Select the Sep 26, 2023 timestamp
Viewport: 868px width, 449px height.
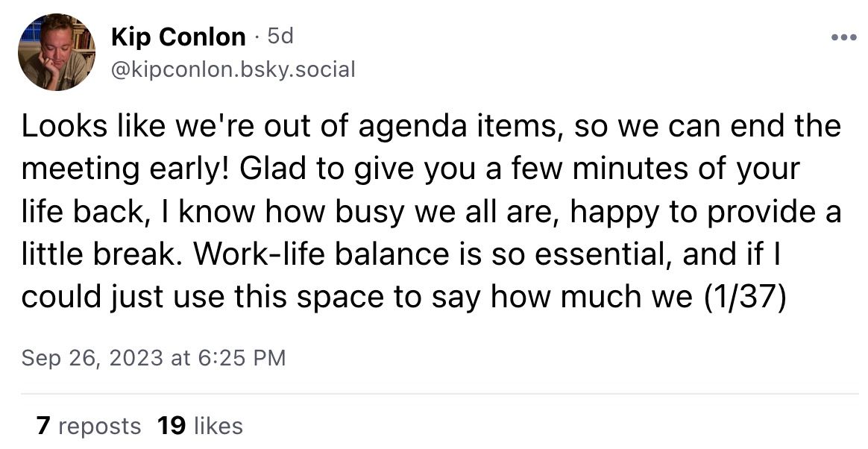pyautogui.click(x=154, y=357)
